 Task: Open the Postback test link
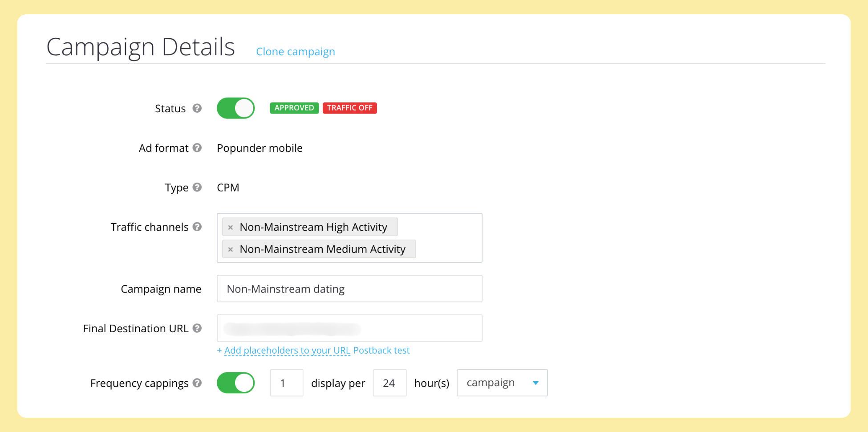pos(381,350)
